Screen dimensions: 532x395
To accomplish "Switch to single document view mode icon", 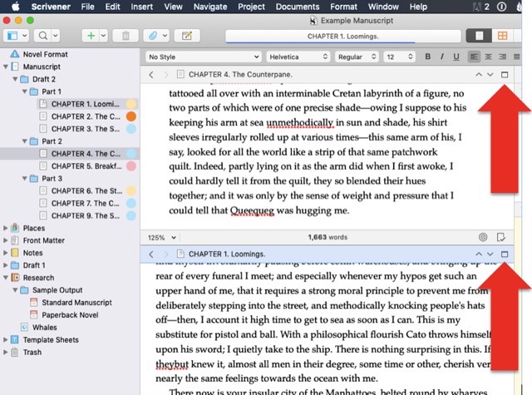I will pyautogui.click(x=479, y=36).
